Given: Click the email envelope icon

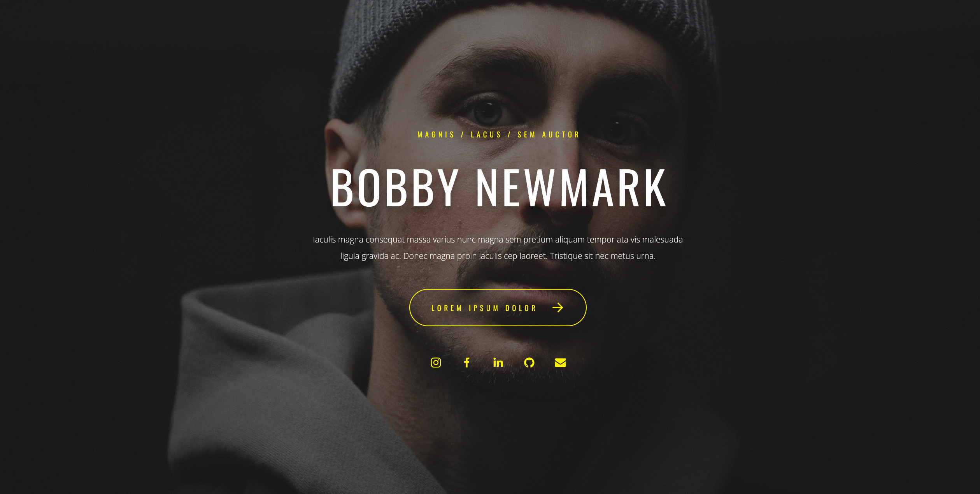Looking at the screenshot, I should (x=560, y=363).
